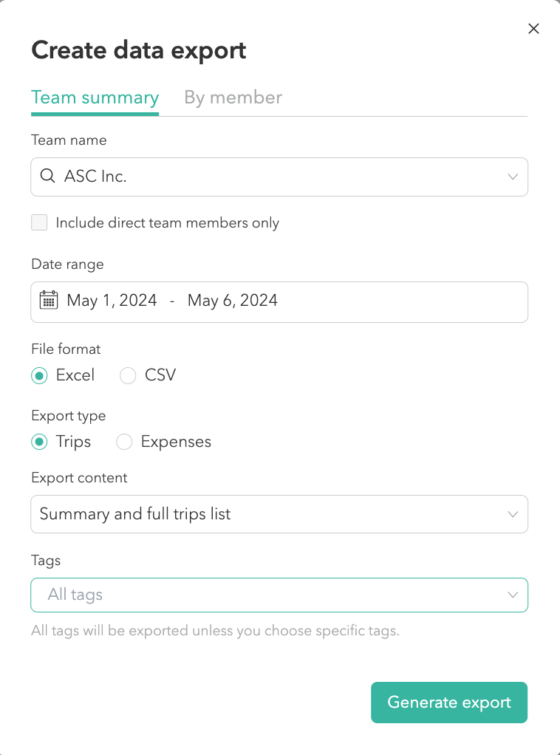This screenshot has height=755, width=560.
Task: Select the Excel file format radio button
Action: (x=38, y=375)
